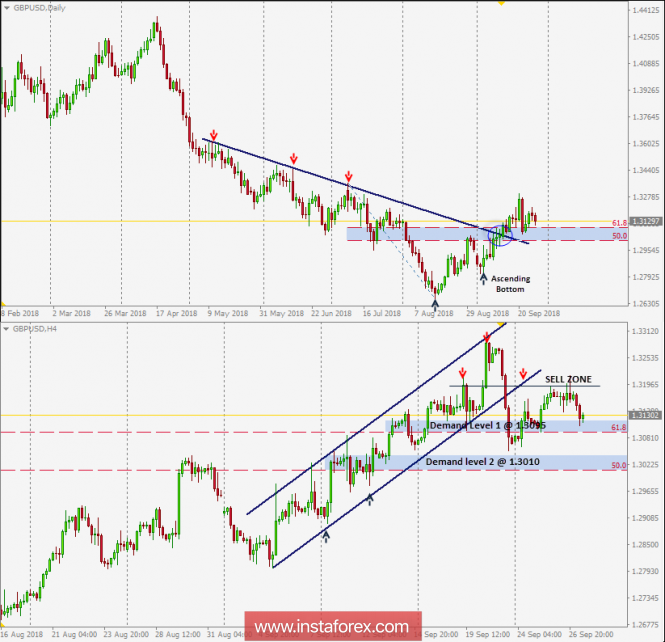665x642 pixels.
Task: Click black up arrow at Daily chart's lowest bottom
Action: [x=434, y=299]
